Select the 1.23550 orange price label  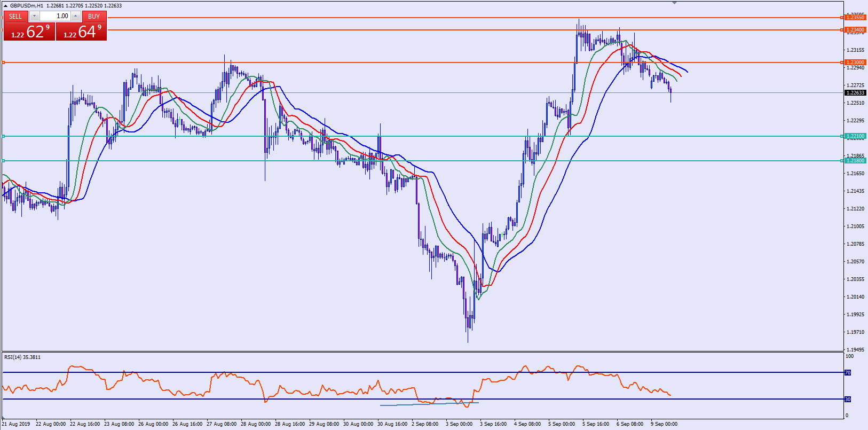[855, 18]
